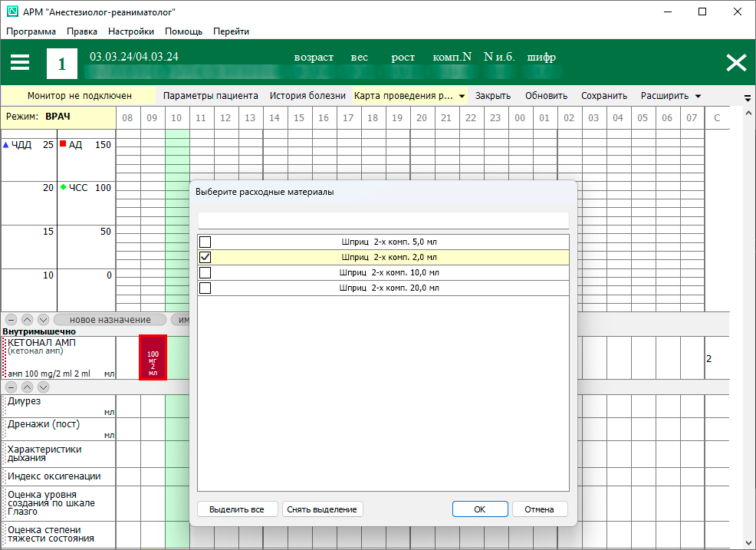Open the Программа menu
The height and width of the screenshot is (550, 756).
(31, 31)
